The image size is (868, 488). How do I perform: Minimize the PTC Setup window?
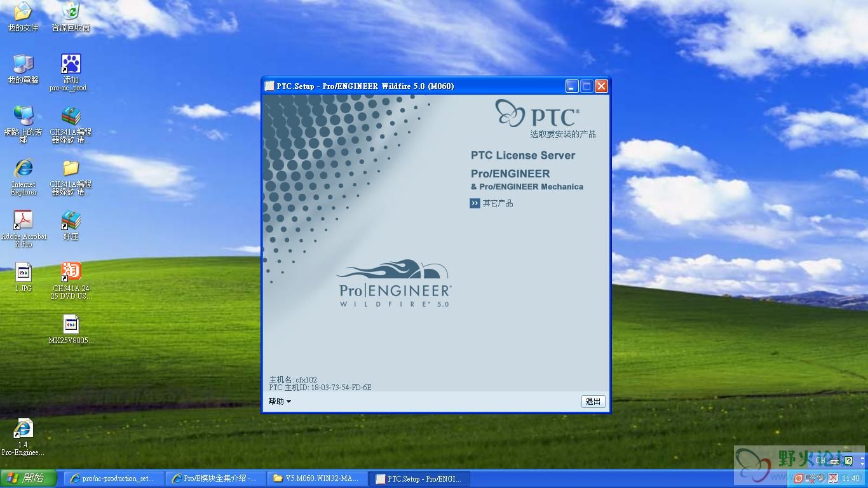click(x=572, y=86)
